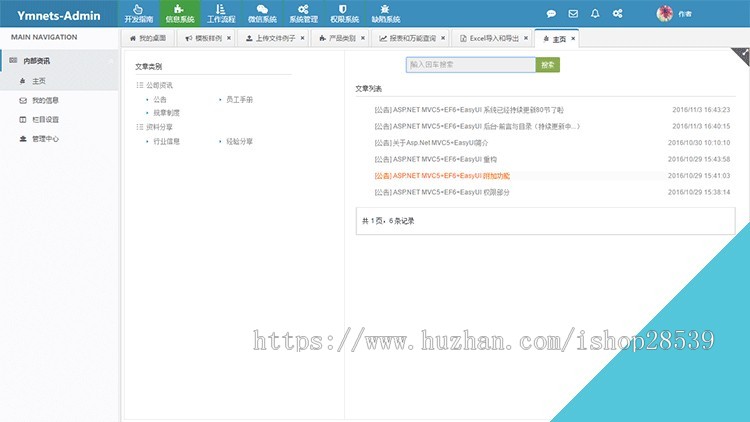Switch to the 报表和万能查询 tab
This screenshot has width=750, height=422.
click(408, 38)
